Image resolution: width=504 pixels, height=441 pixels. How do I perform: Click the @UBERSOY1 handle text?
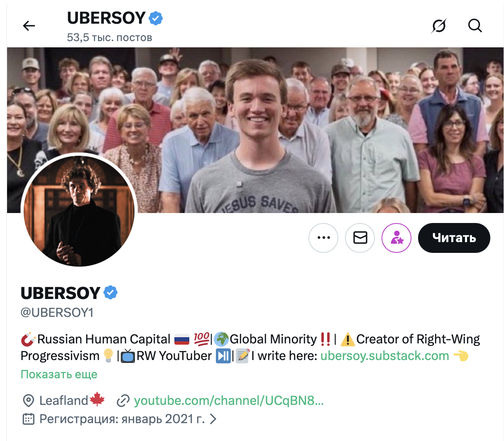pyautogui.click(x=57, y=312)
